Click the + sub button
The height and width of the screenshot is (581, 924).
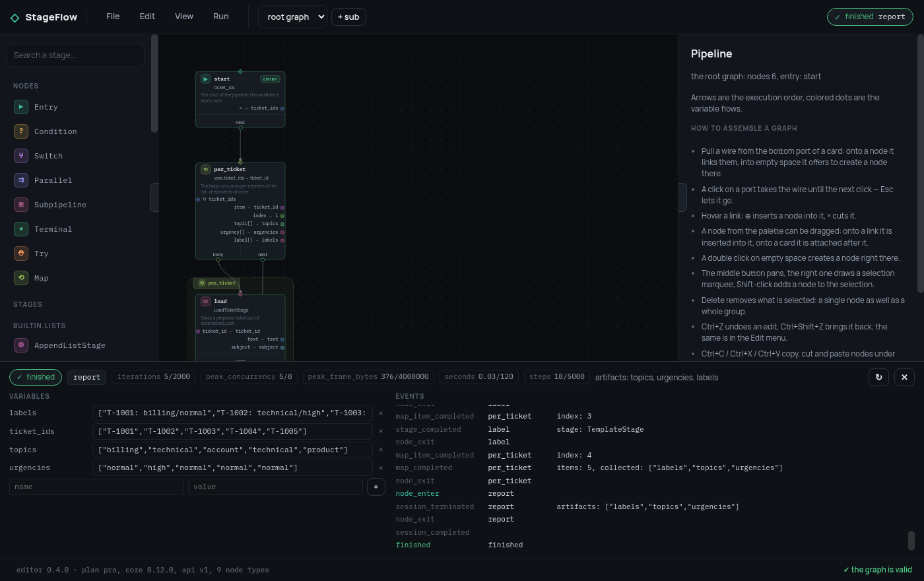348,17
